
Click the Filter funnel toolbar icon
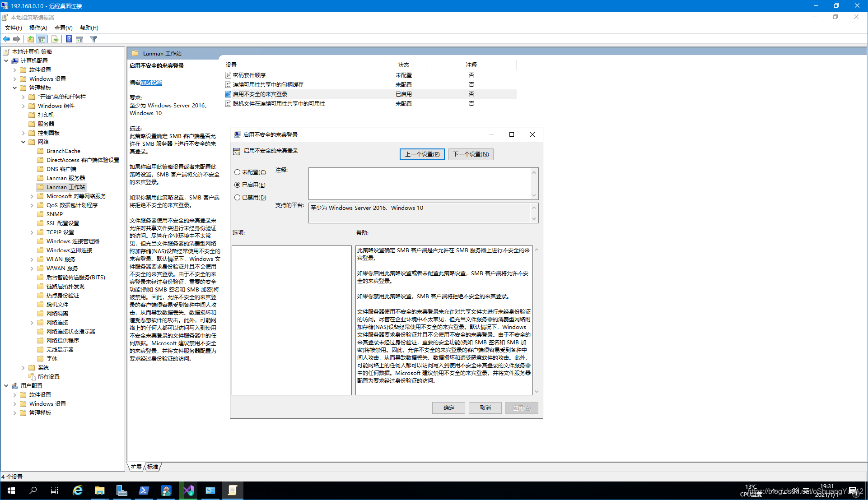94,39
